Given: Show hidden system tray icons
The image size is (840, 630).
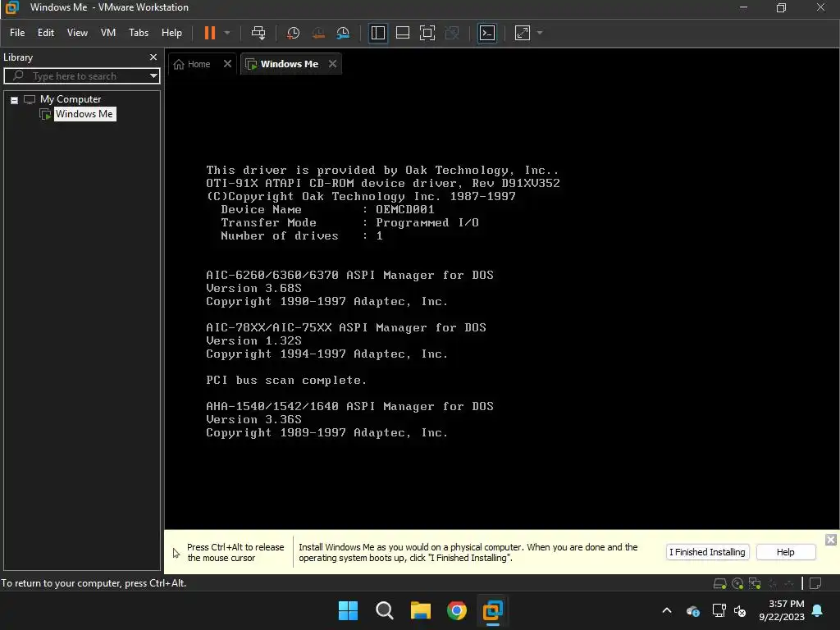Looking at the screenshot, I should pos(667,610).
